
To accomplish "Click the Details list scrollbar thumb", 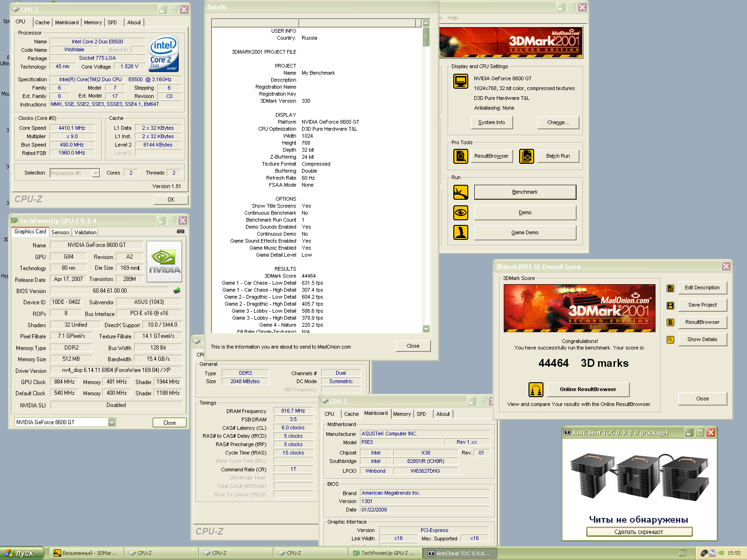I will pyautogui.click(x=426, y=37).
